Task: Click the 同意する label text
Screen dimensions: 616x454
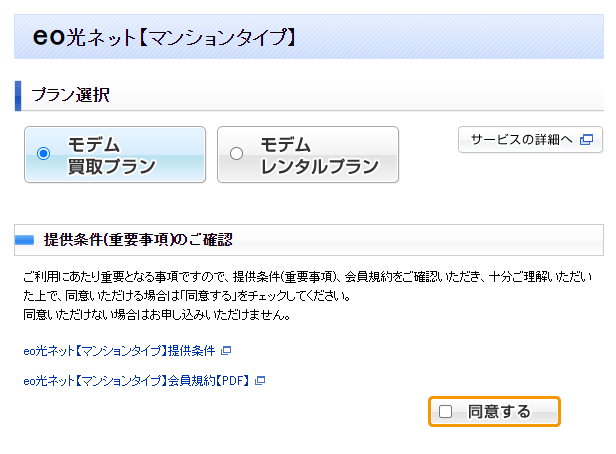Action: [x=499, y=412]
